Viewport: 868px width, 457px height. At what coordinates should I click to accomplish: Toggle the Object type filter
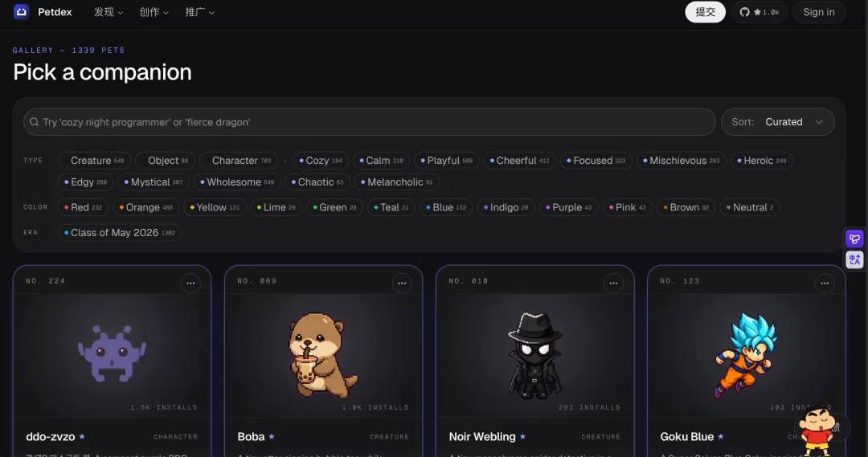tap(165, 161)
